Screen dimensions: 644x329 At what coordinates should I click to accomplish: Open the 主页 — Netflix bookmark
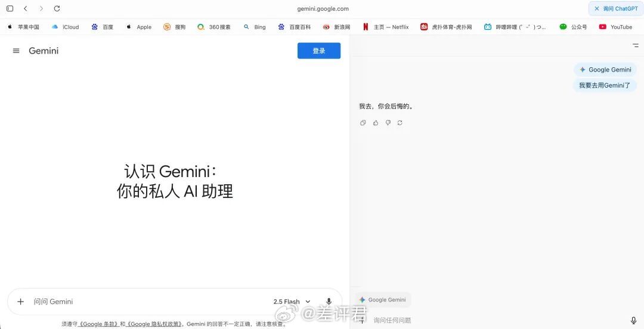point(386,27)
